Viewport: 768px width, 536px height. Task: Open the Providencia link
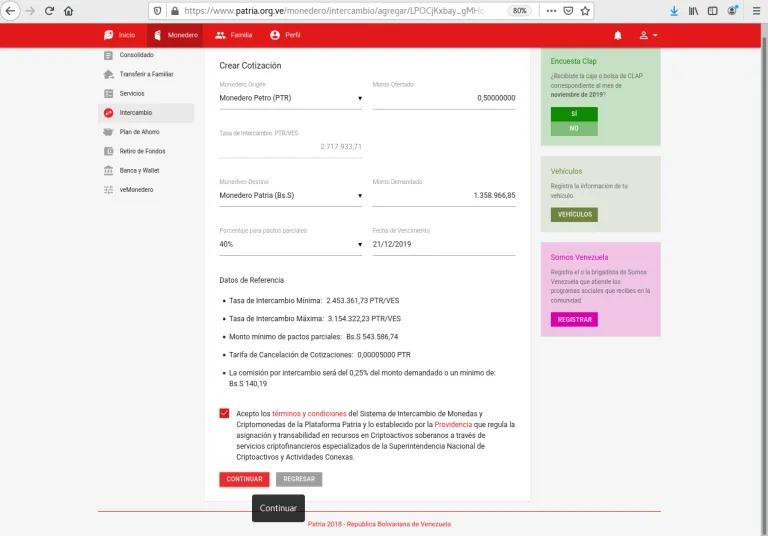(453, 424)
